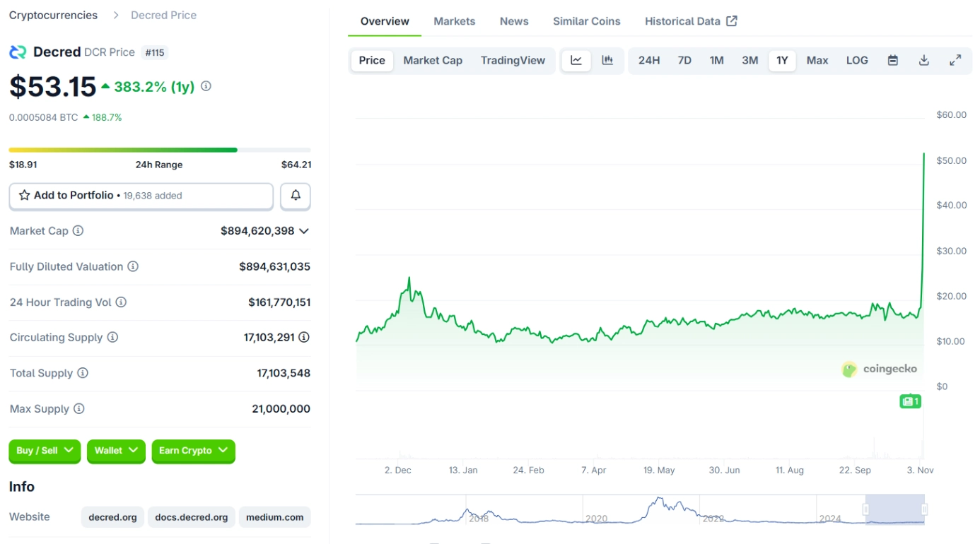Viewport: 980px width, 544px height.
Task: Open the Buy / Sell dropdown
Action: (45, 451)
